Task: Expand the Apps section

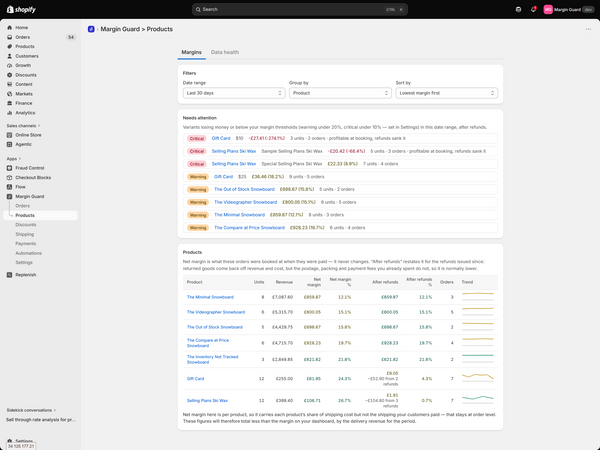Action: (14, 159)
